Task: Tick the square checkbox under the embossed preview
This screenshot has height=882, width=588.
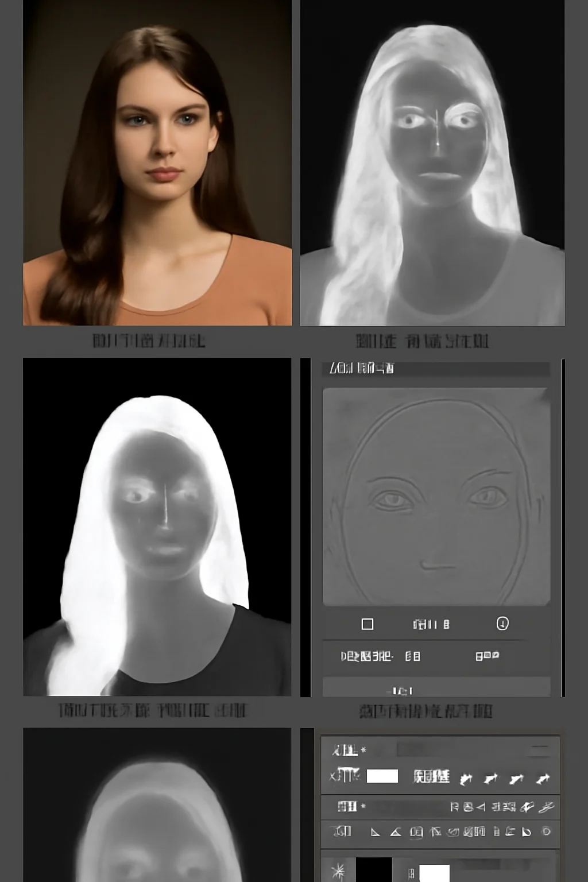Action: pyautogui.click(x=367, y=624)
